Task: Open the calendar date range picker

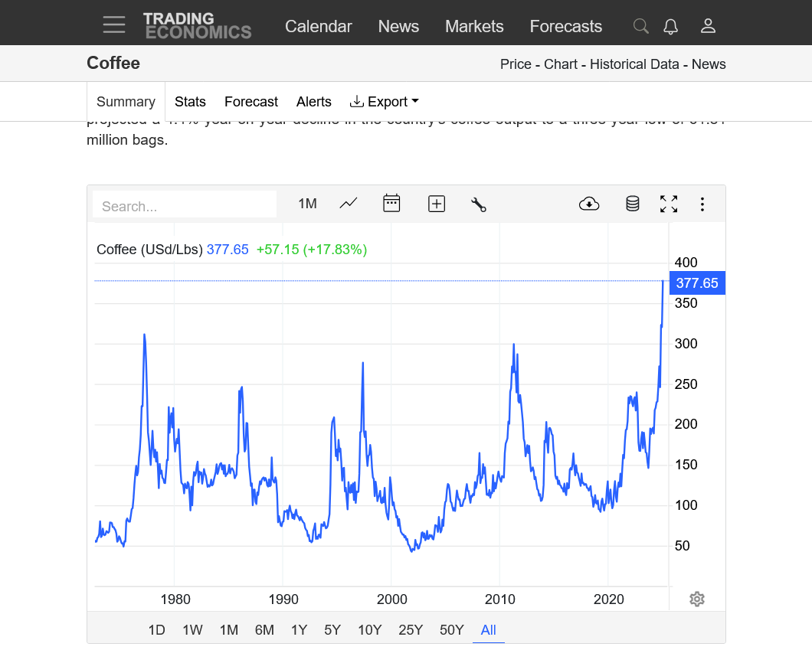Action: click(391, 204)
